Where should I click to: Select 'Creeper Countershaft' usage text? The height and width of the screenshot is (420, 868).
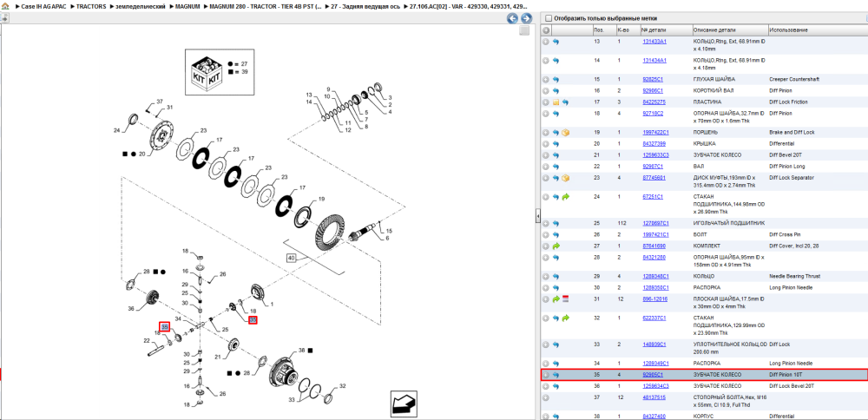793,80
